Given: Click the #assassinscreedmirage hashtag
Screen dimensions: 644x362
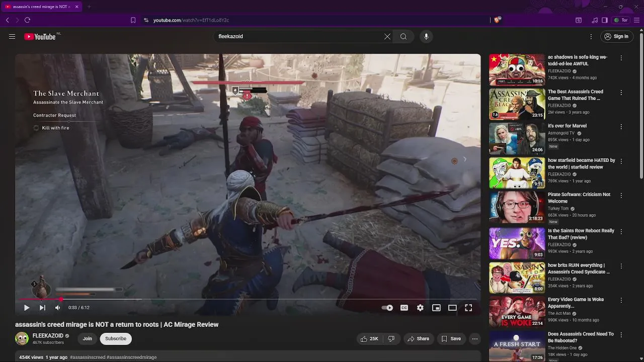Looking at the screenshot, I should [131, 357].
